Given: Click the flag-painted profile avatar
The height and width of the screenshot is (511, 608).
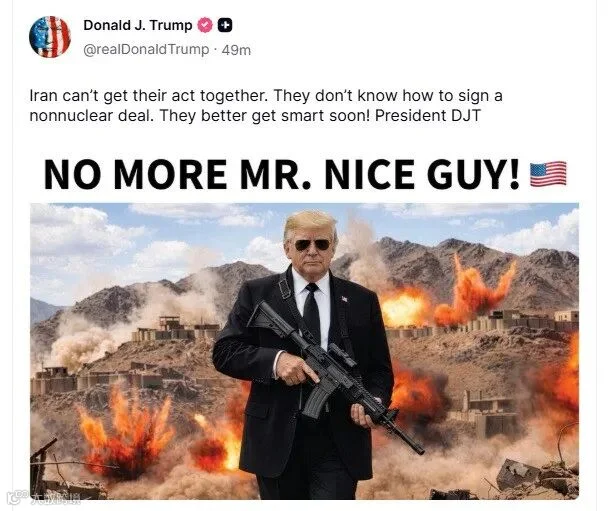Looking at the screenshot, I should point(50,37).
